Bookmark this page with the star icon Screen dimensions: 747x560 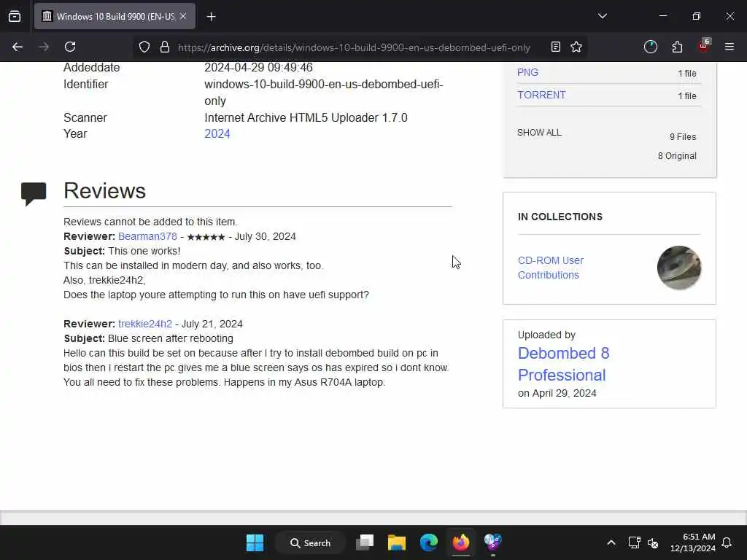pos(576,47)
